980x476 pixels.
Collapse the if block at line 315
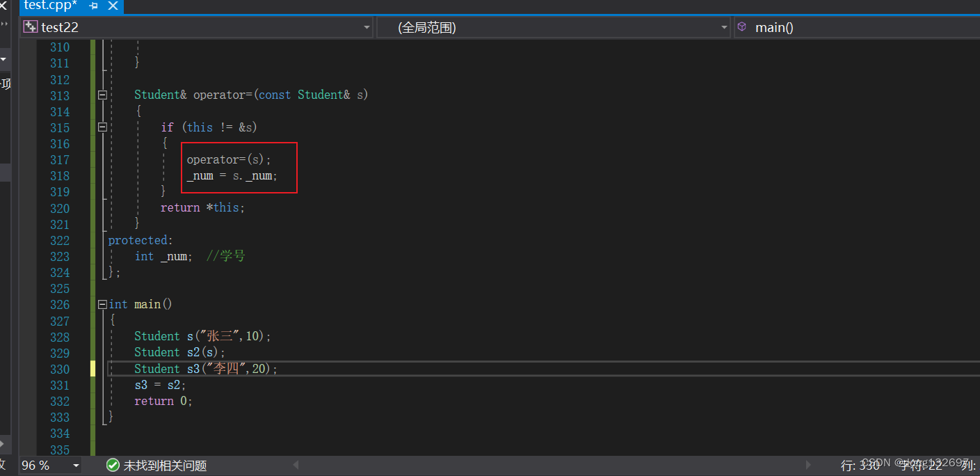(102, 127)
